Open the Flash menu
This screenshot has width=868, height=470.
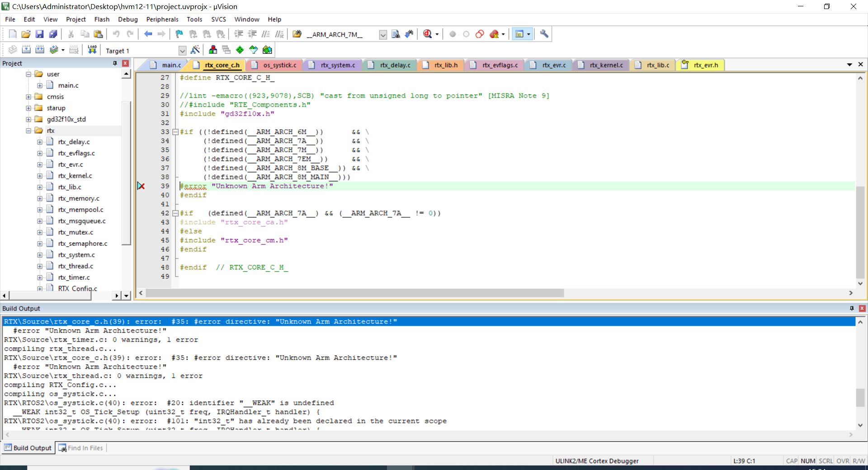pos(102,19)
